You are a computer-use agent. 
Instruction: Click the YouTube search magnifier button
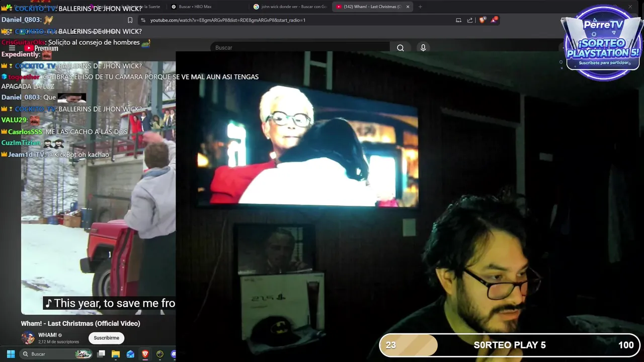click(400, 48)
